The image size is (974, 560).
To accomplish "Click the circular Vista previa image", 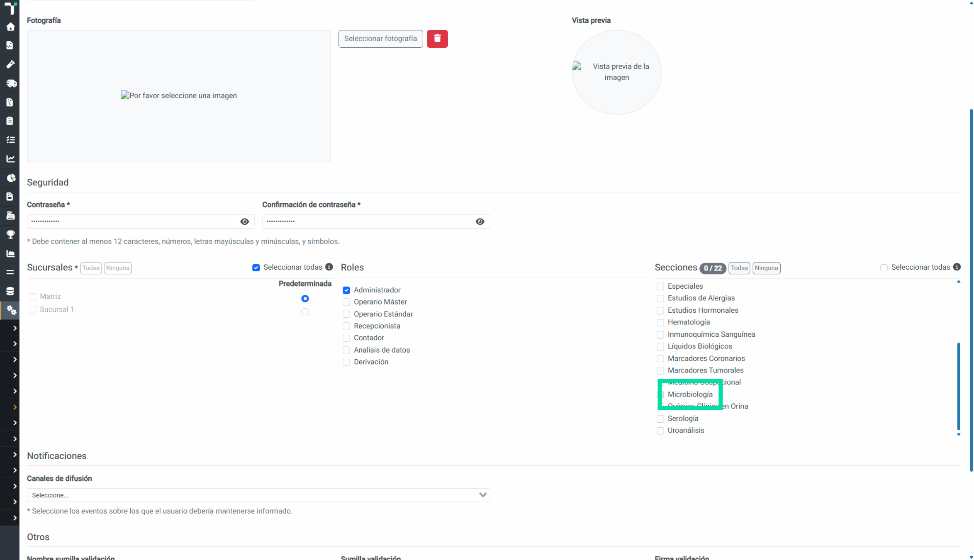I will coord(616,72).
